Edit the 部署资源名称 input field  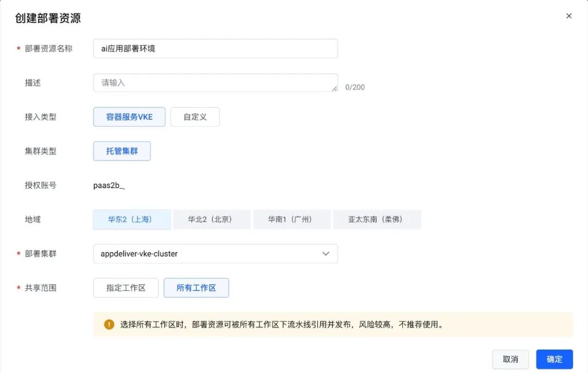[x=215, y=49]
